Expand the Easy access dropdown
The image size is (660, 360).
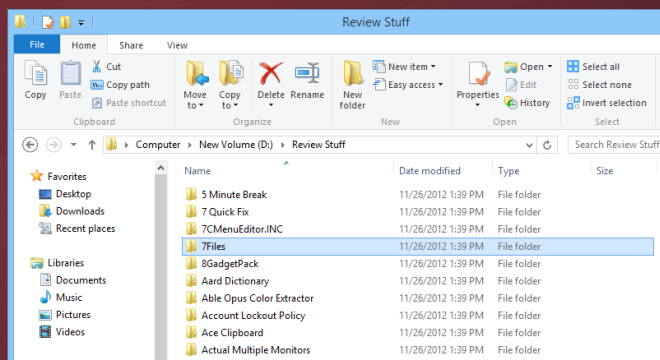(x=440, y=85)
